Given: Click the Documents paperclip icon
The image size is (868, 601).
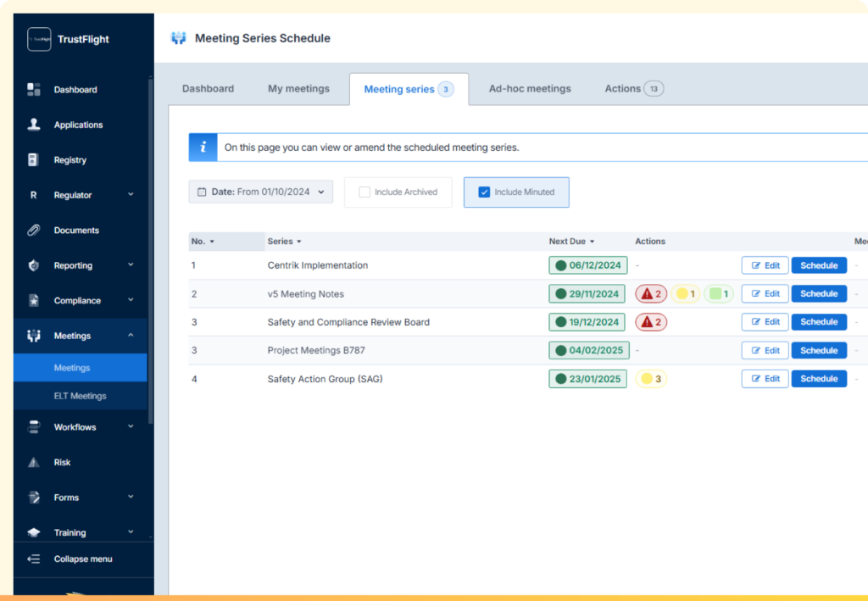Looking at the screenshot, I should (x=33, y=230).
